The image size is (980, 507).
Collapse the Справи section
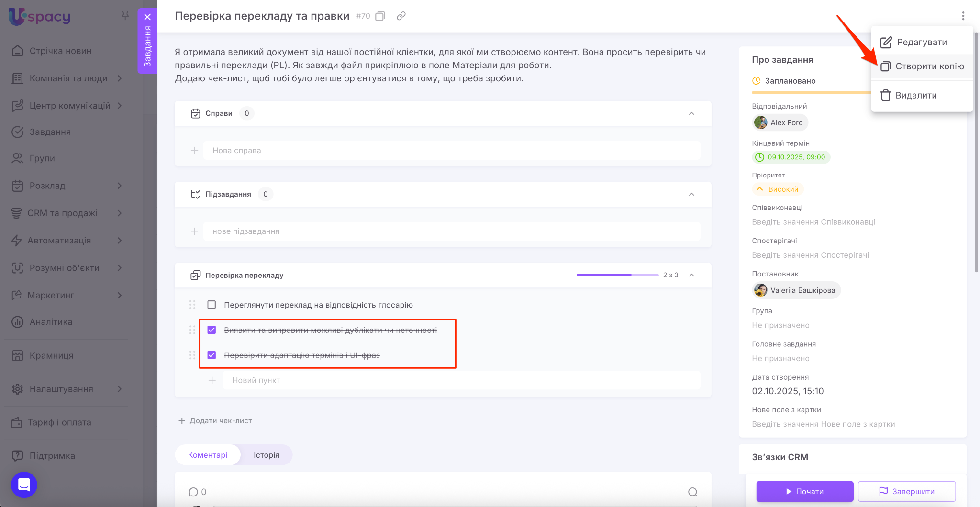(x=691, y=113)
